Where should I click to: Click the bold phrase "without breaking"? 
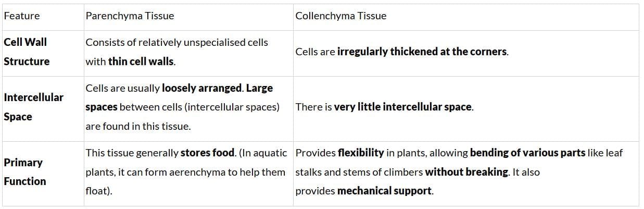click(x=466, y=172)
